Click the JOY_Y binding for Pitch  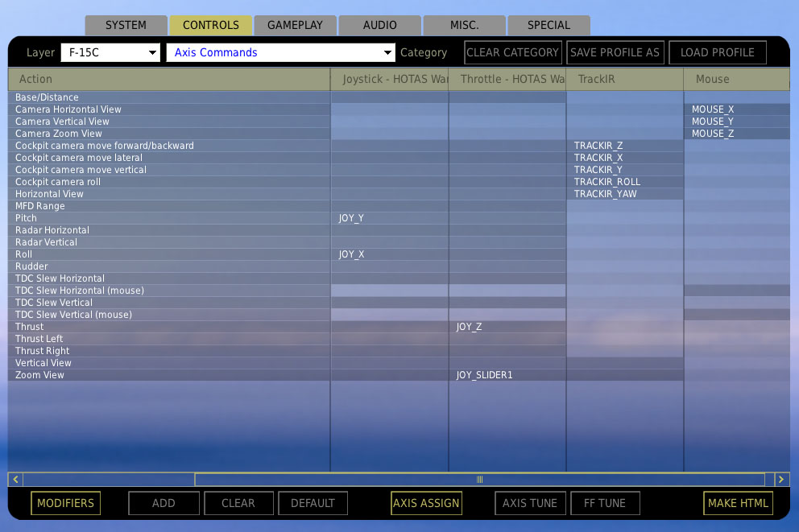390,218
